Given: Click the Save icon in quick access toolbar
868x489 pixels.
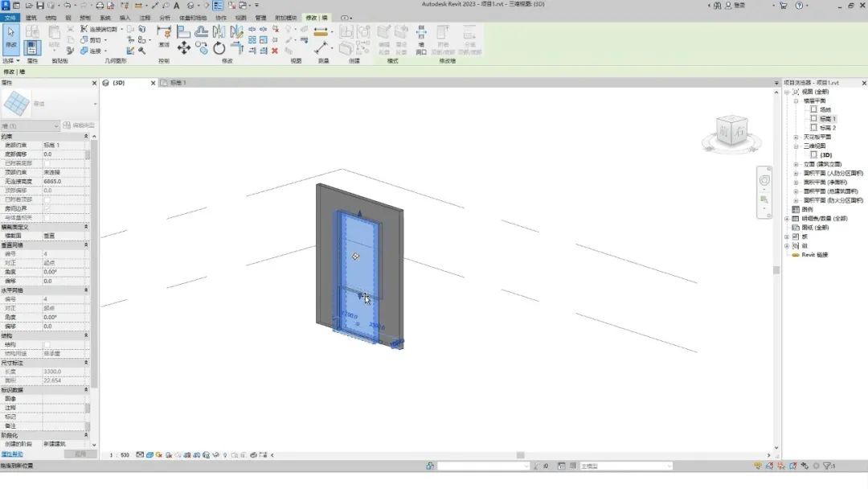Looking at the screenshot, I should click(x=40, y=6).
